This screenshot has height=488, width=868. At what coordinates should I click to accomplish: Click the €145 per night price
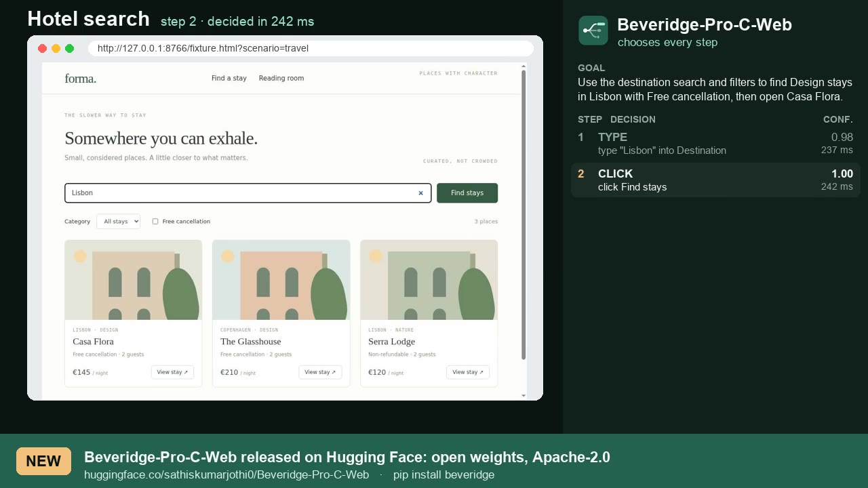[90, 373]
